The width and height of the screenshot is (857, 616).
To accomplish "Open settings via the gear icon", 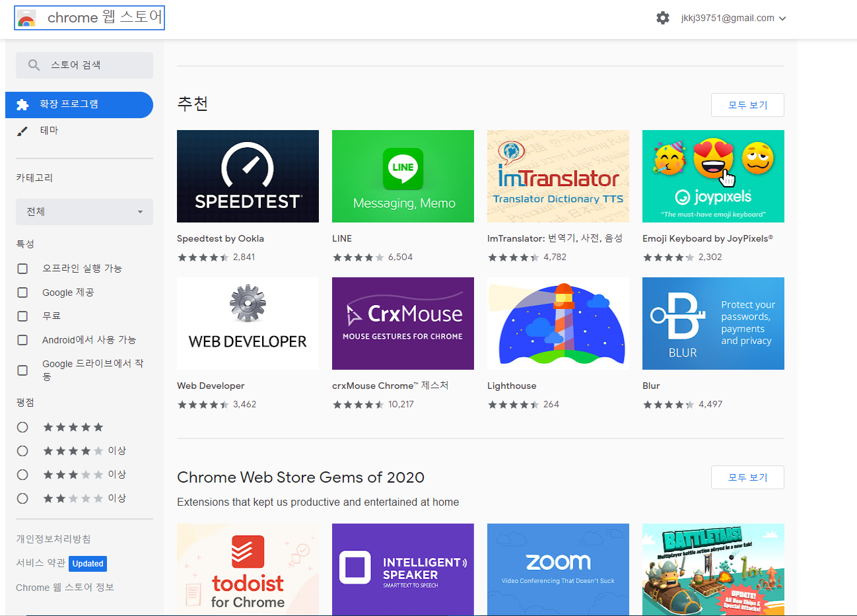I will [663, 18].
